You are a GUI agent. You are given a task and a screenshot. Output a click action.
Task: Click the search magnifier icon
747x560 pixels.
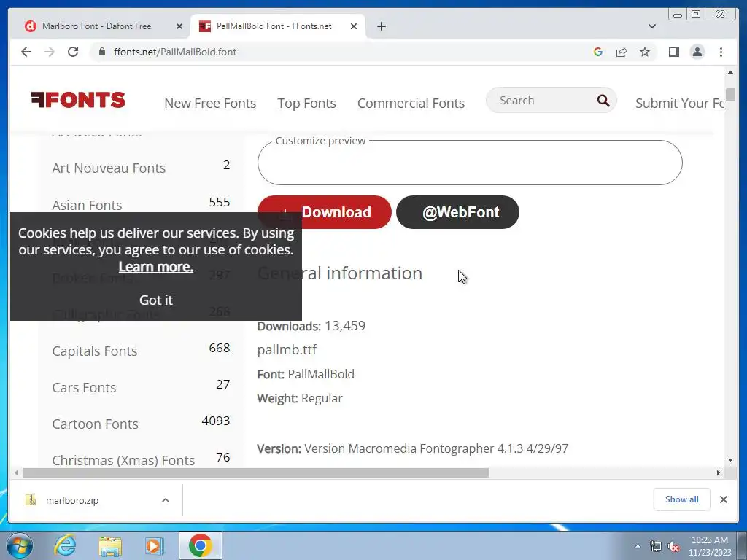click(x=603, y=101)
